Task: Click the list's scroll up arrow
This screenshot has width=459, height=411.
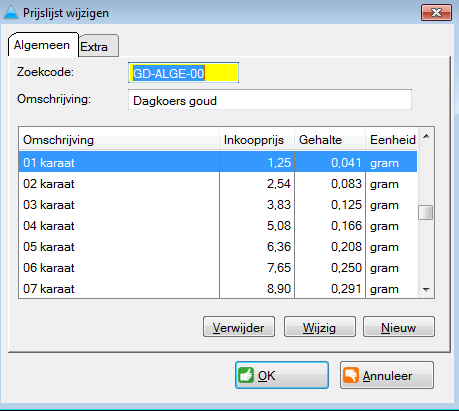Action: (x=426, y=136)
